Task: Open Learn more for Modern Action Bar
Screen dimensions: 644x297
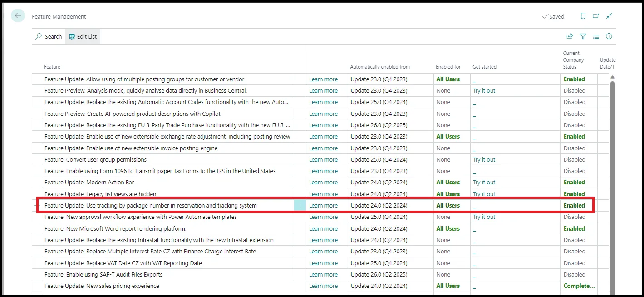Action: (323, 183)
